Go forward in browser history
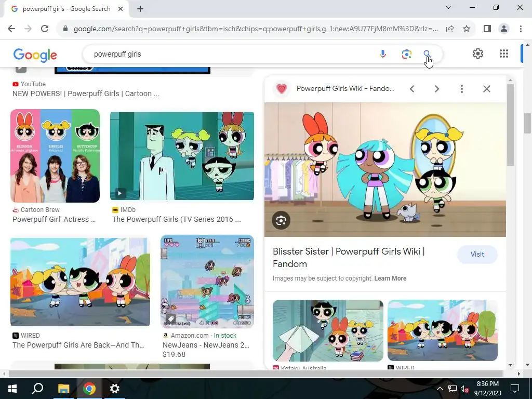The image size is (532, 399). click(28, 29)
